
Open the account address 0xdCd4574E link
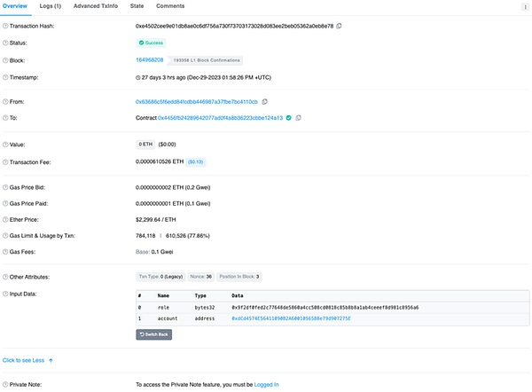[x=290, y=318]
